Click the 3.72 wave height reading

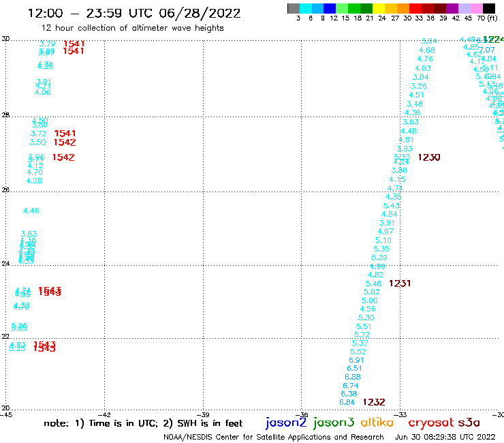coord(39,134)
